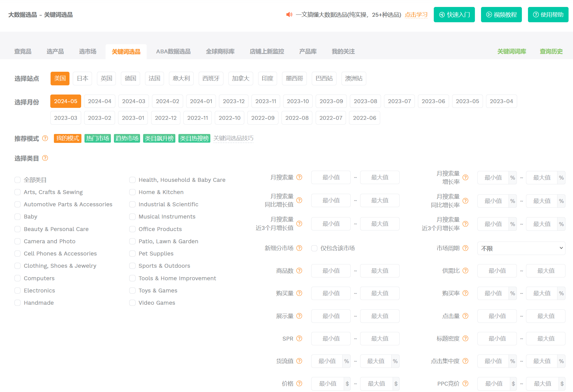The image size is (573, 392).
Task: Switch to the ABA数据选品 tab
Action: click(173, 51)
